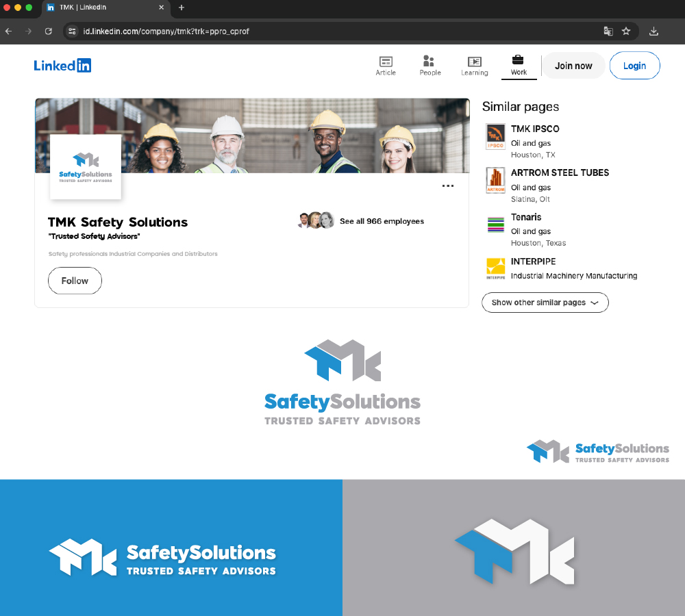Click Safety professionals Industrial Companies description text

(133, 254)
